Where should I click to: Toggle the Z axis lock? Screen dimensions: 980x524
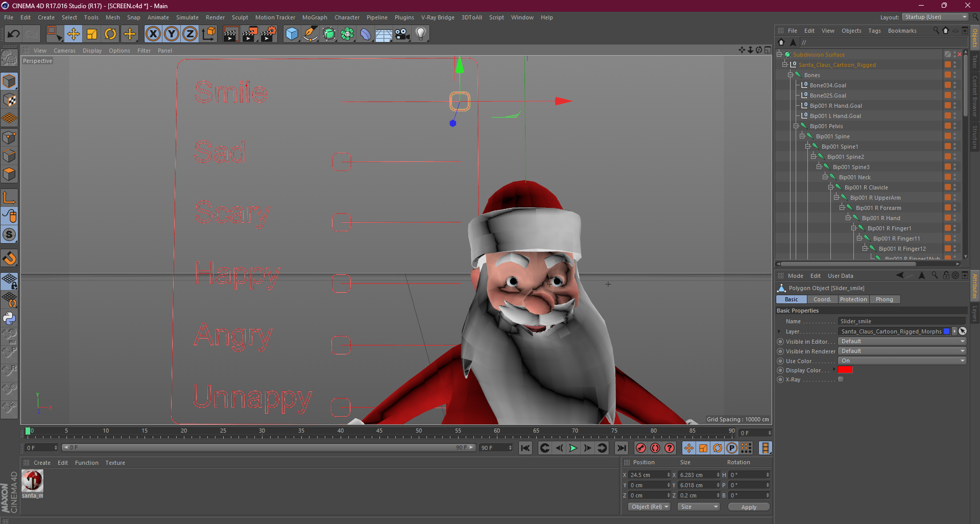click(190, 34)
